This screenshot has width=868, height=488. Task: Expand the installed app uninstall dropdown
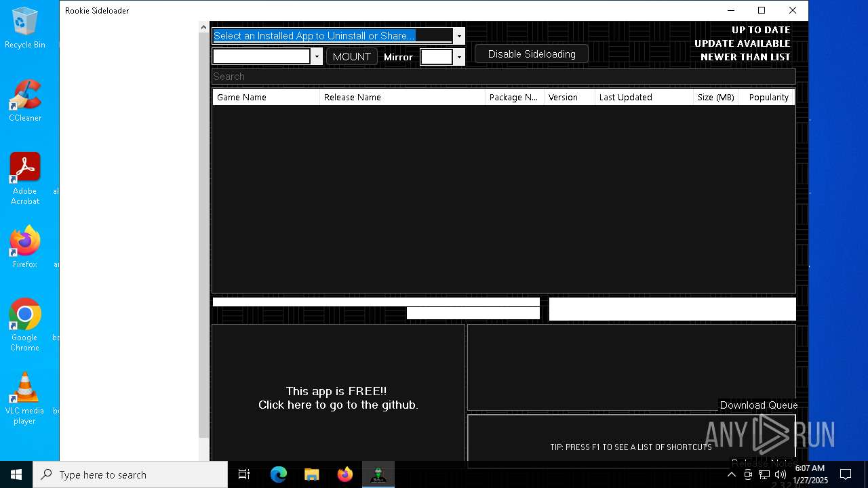point(459,36)
